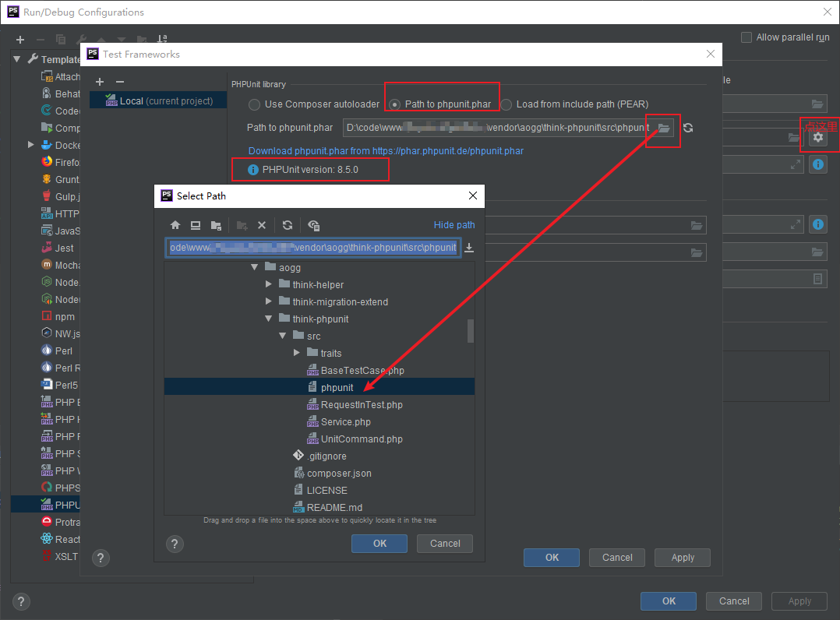Select Path to phpunit.phar radio option
Viewport: 840px width, 620px height.
(395, 104)
